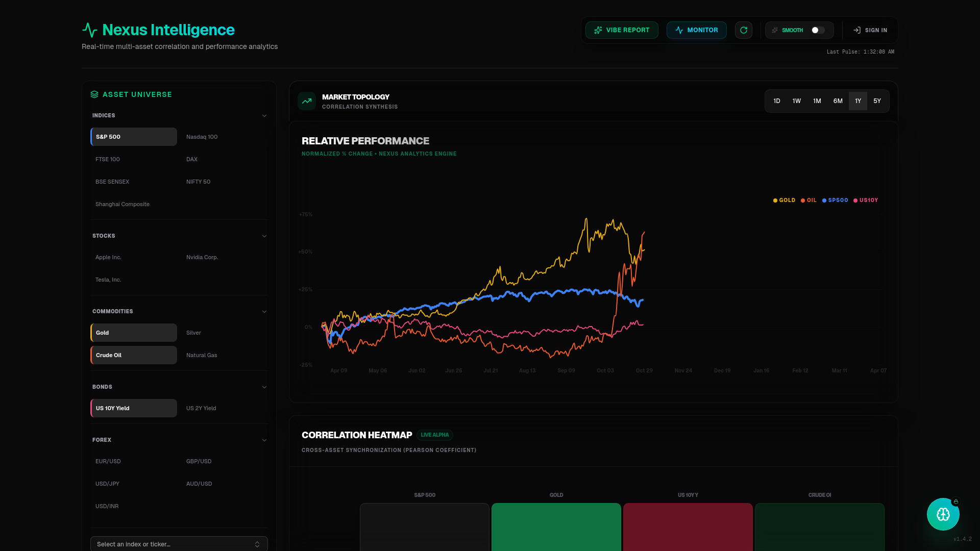Click the S&P 500 heatmap cell
Image resolution: width=980 pixels, height=551 pixels.
pos(425,527)
